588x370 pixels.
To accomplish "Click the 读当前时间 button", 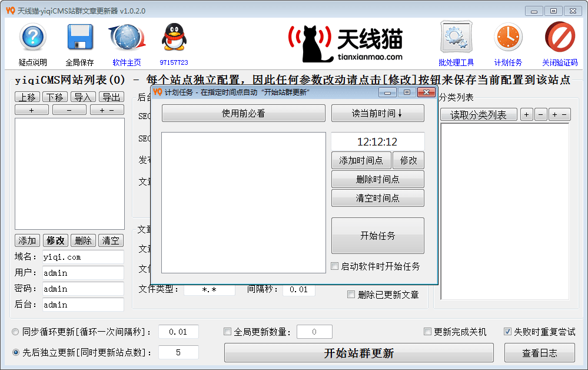I will (x=378, y=113).
